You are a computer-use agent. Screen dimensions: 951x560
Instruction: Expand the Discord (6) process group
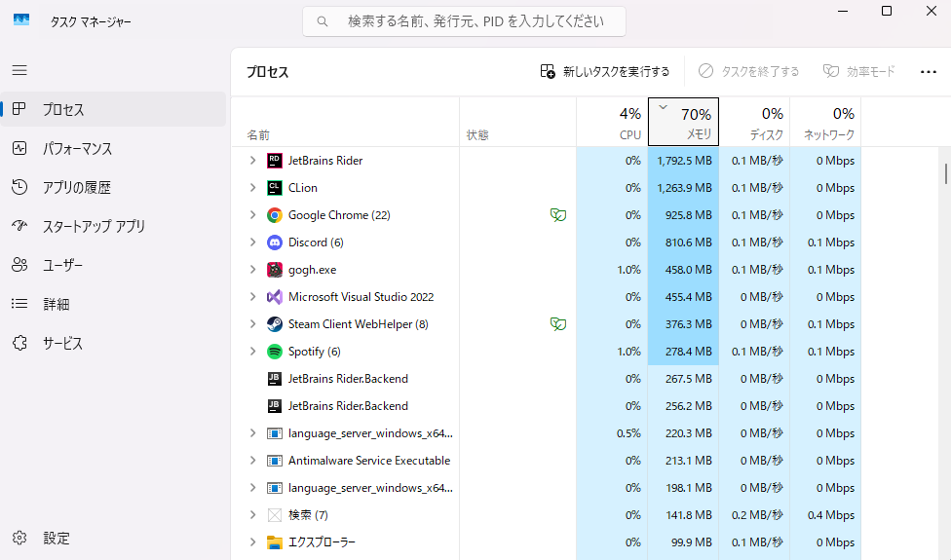pos(252,243)
